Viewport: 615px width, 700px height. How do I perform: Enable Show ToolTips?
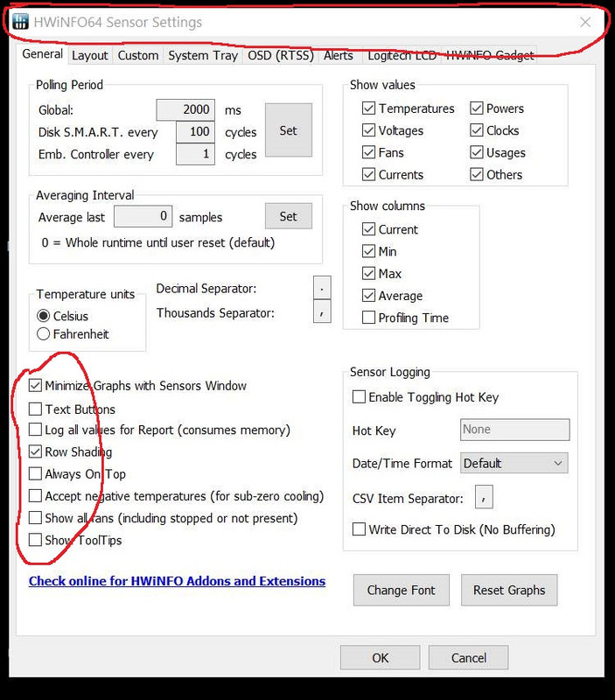(35, 540)
